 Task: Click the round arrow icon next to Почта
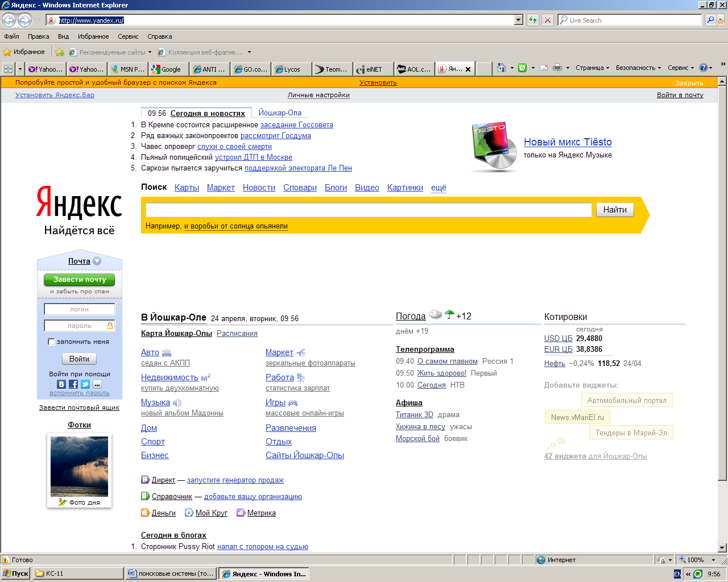(97, 261)
